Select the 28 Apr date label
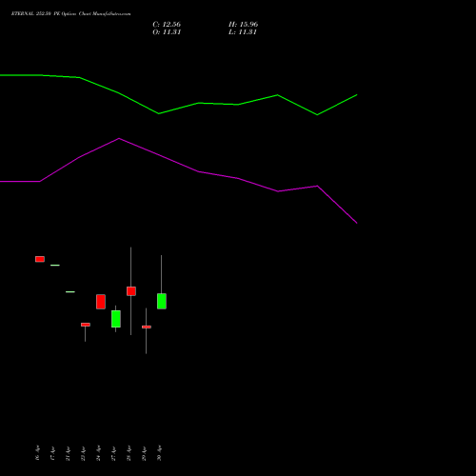The height and width of the screenshot is (476, 476). point(129,453)
